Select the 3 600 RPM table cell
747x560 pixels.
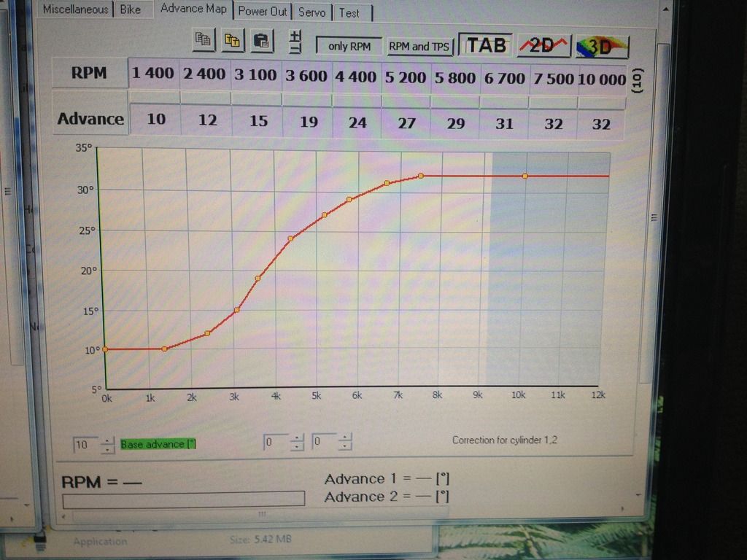coord(307,76)
